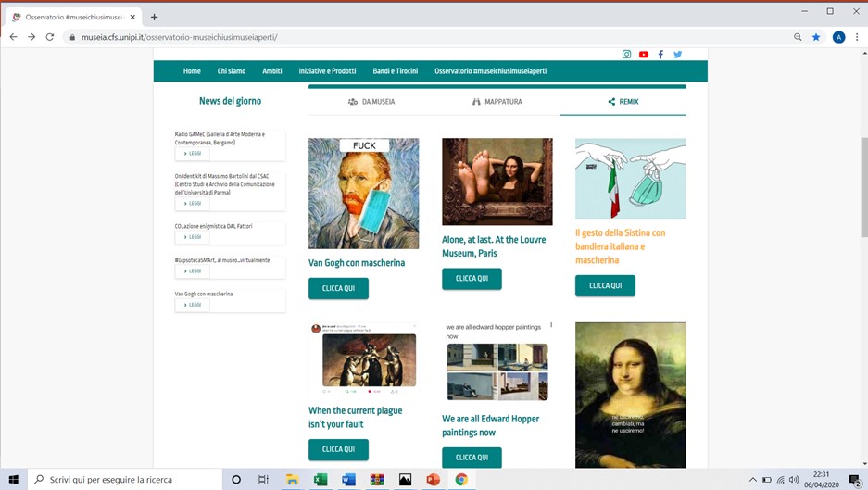
Task: Bookmark page with the star icon
Action: [x=816, y=37]
